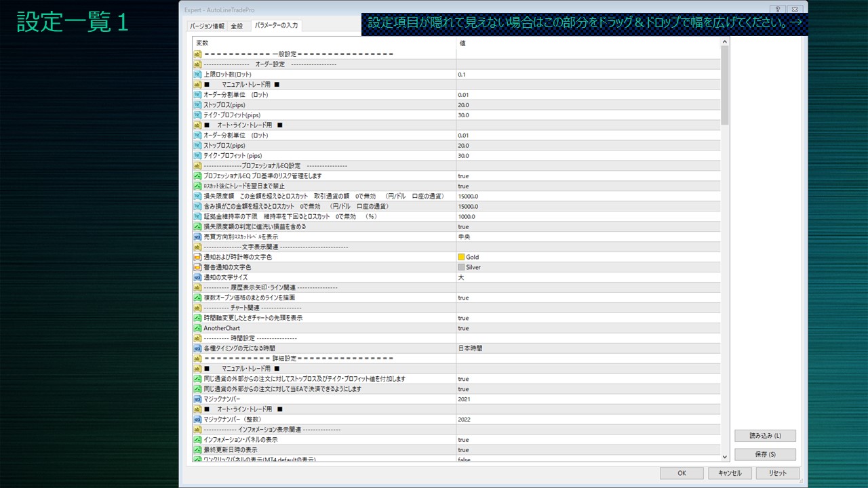
Task: Click the icon beside インフォメーション・パネルの表示
Action: [198, 440]
